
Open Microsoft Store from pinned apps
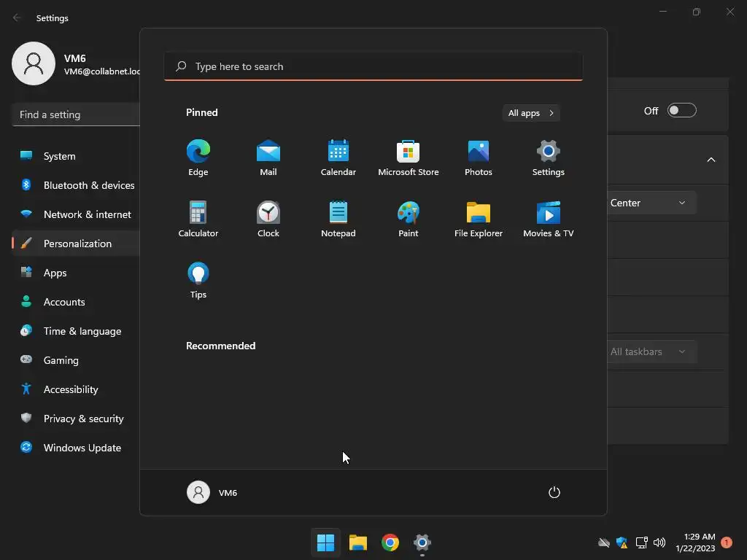409,158
